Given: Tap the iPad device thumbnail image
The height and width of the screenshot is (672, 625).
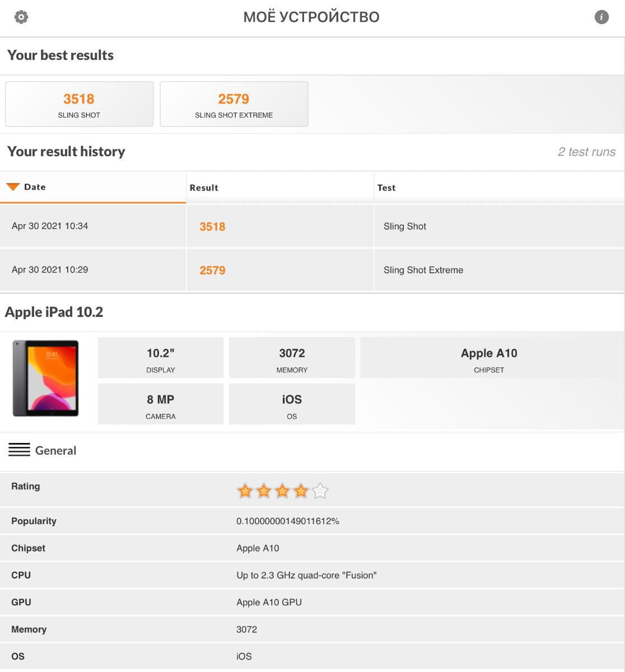Looking at the screenshot, I should pos(46,379).
